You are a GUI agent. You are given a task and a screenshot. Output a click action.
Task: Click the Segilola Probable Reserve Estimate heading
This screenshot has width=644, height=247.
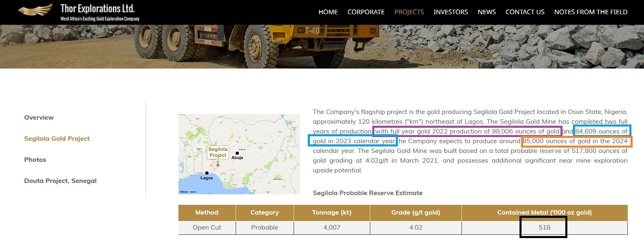(368, 193)
